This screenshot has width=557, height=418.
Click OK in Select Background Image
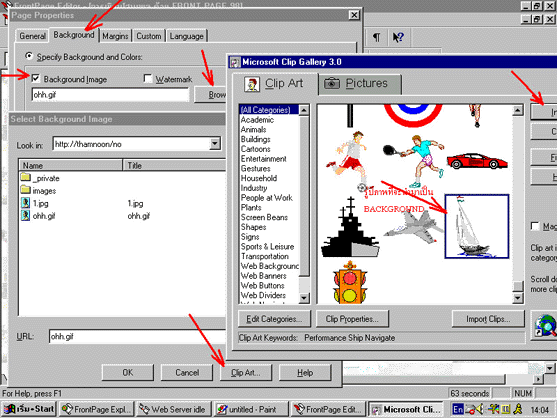128,373
